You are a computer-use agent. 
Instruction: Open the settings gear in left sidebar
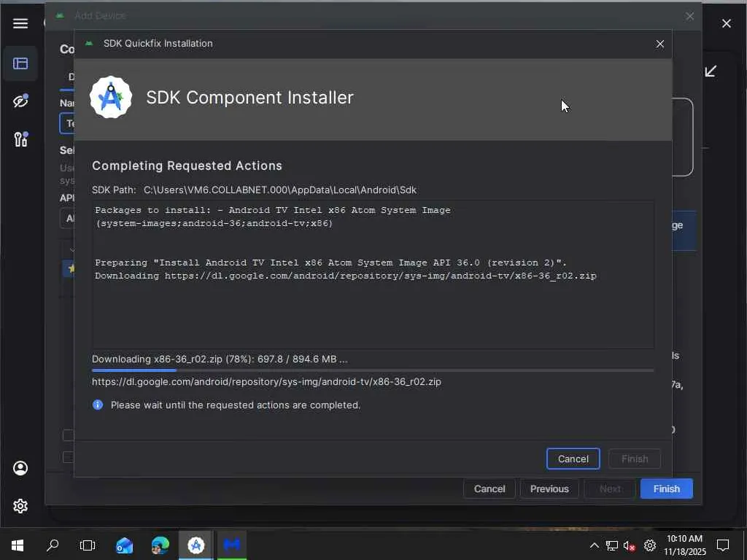click(20, 506)
